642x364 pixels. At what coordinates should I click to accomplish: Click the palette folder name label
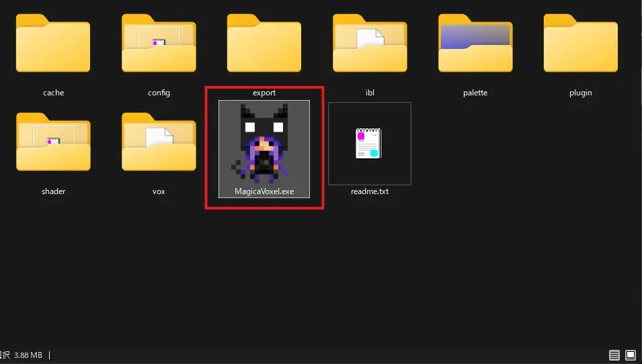[475, 93]
